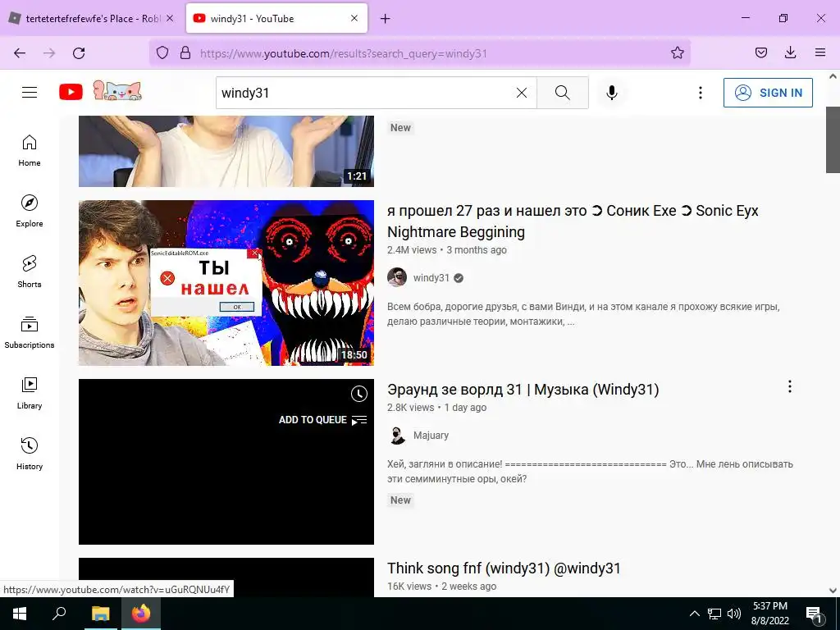This screenshot has height=630, width=840.
Task: Open YouTube settings three-dot menu
Action: (701, 93)
